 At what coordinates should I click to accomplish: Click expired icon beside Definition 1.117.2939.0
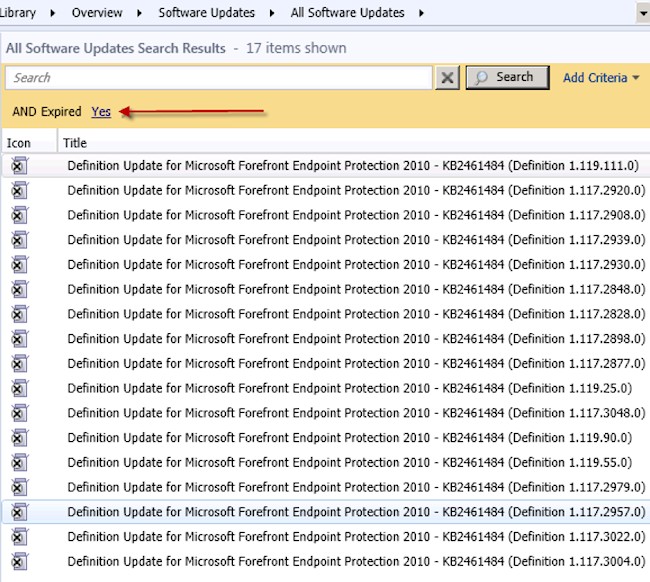point(20,240)
